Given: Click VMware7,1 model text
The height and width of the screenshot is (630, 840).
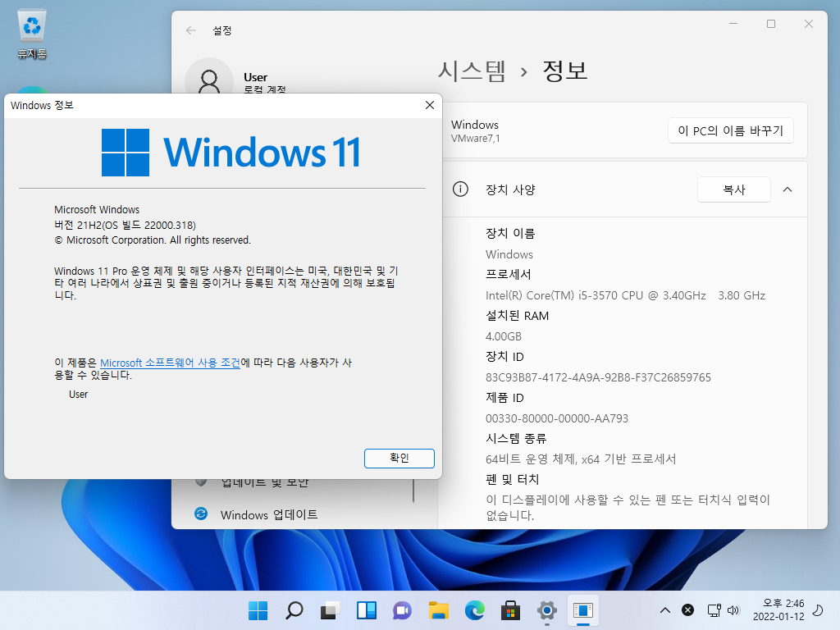Looking at the screenshot, I should [475, 138].
